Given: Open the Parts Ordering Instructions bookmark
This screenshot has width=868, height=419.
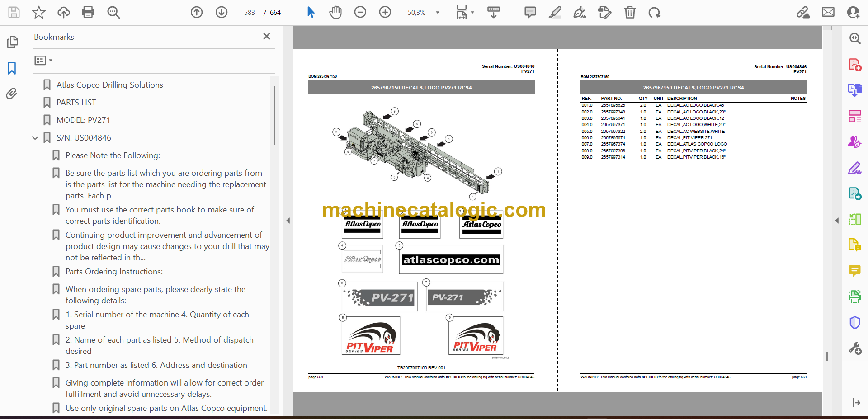Looking at the screenshot, I should coord(114,272).
